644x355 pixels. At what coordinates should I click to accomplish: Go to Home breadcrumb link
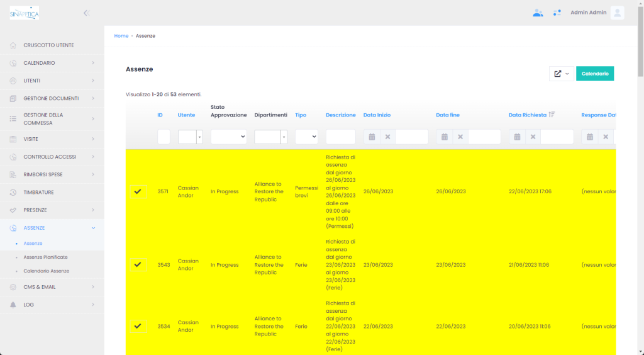click(121, 36)
